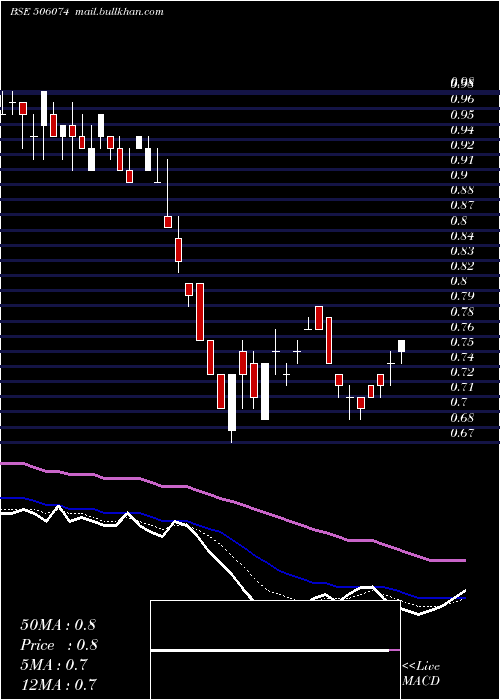Select the 0.95 price axis label

462,115
